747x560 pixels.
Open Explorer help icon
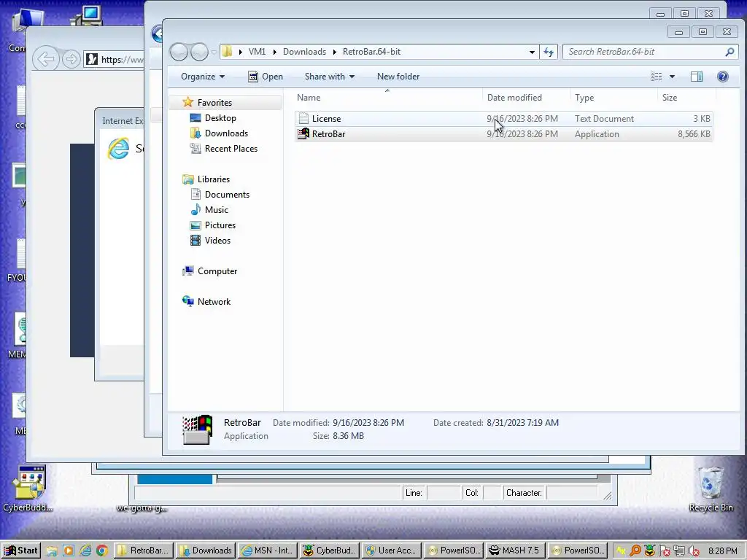(x=723, y=77)
